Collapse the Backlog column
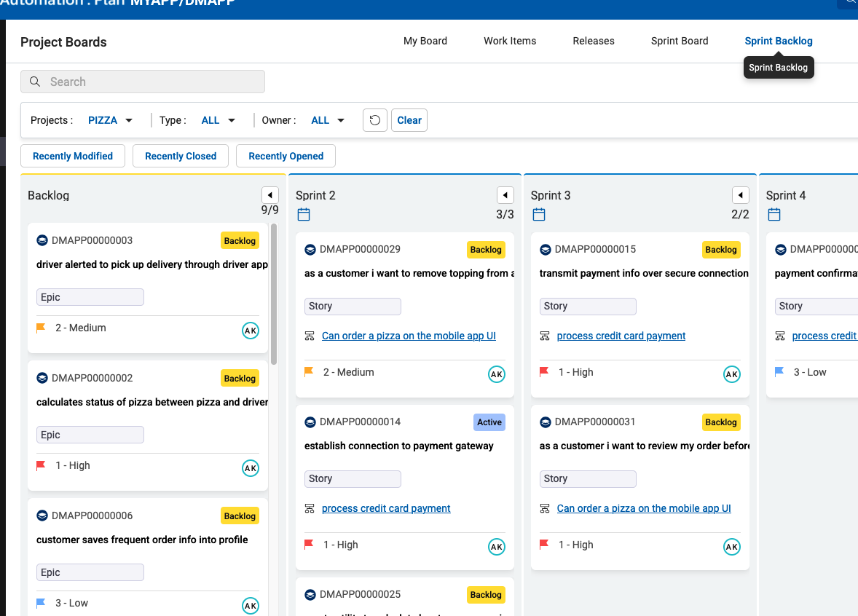 tap(270, 195)
